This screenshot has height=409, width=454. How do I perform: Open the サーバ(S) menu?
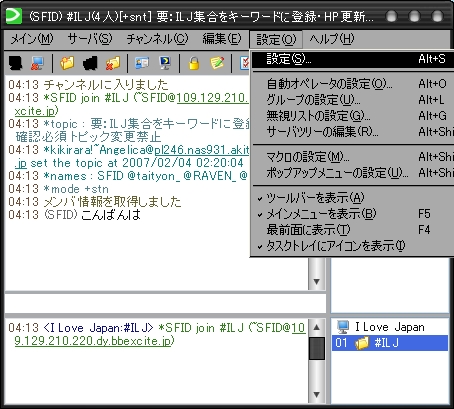(90, 39)
